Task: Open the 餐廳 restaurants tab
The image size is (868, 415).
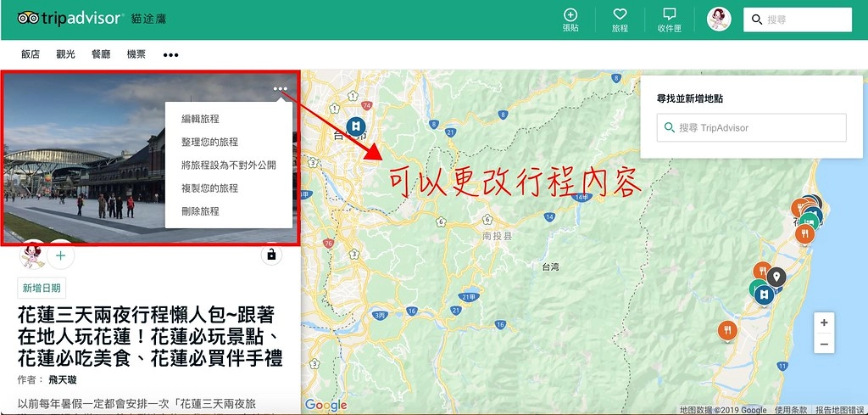Action: point(101,54)
